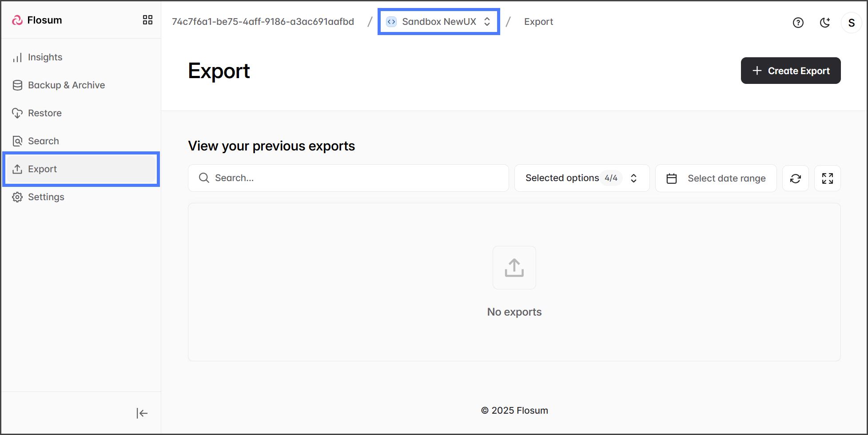The height and width of the screenshot is (435, 868).
Task: Open the app grid switcher icon
Action: click(147, 20)
